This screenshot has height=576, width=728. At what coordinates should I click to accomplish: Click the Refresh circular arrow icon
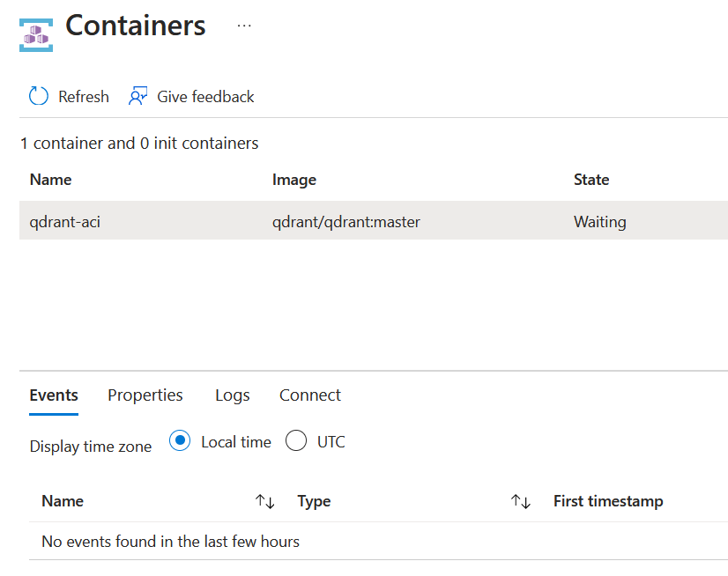tap(39, 96)
